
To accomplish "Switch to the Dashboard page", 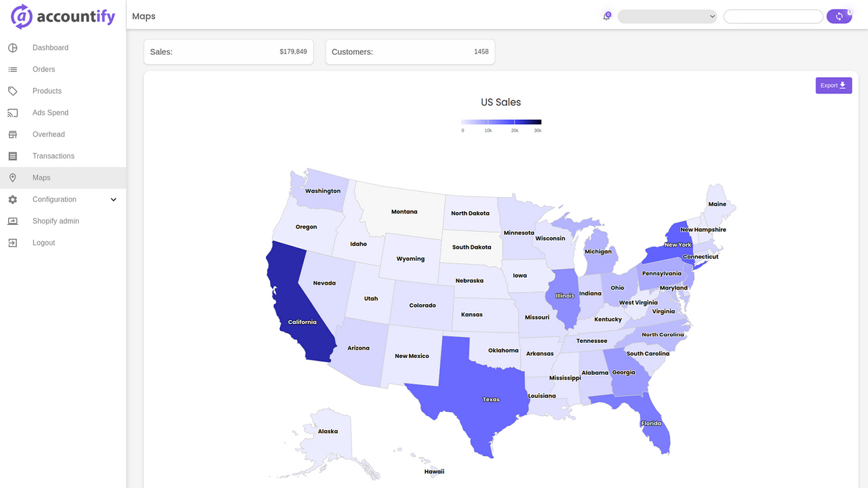I will pos(50,47).
